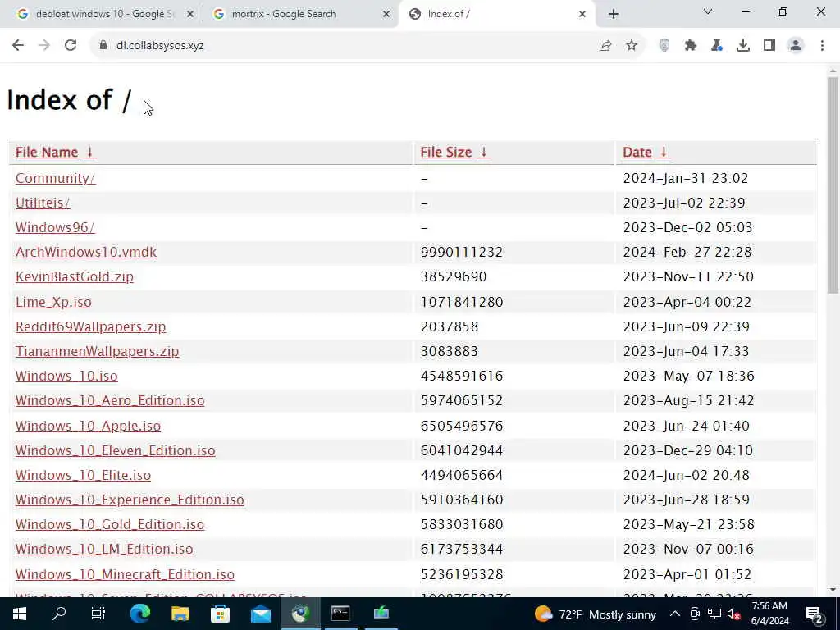Download ArchWindows10.vmdk
840x630 pixels.
click(86, 252)
